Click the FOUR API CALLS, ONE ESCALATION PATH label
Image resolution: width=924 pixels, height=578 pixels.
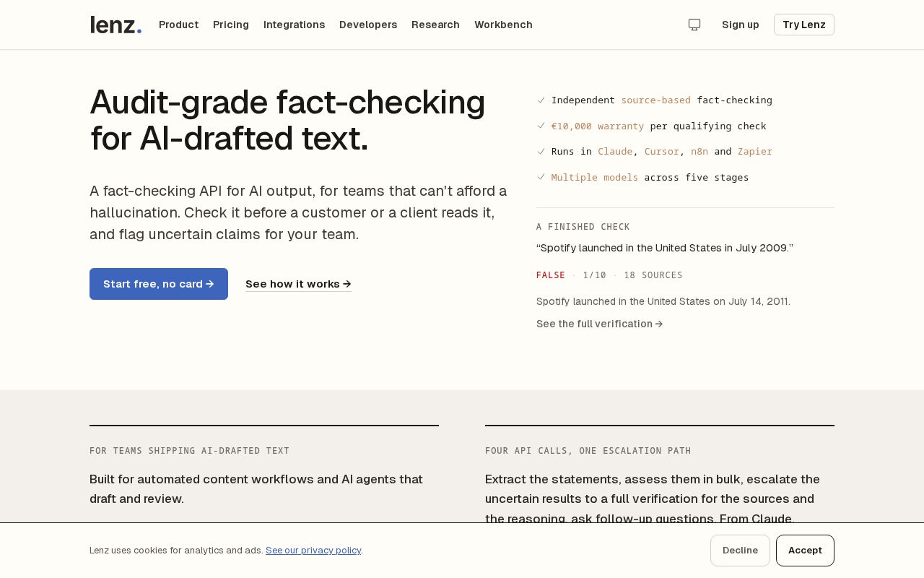click(588, 451)
